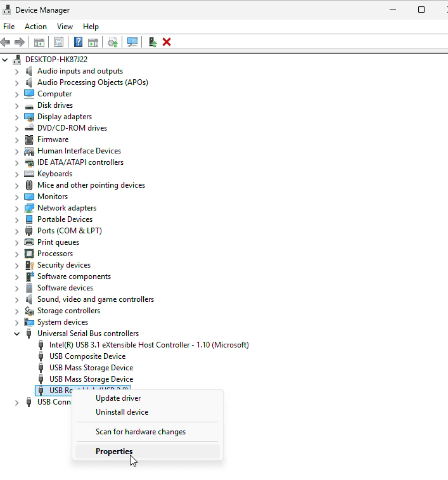Viewport: 448px width, 480px height.
Task: Select the Storage controllers label
Action: tap(68, 311)
